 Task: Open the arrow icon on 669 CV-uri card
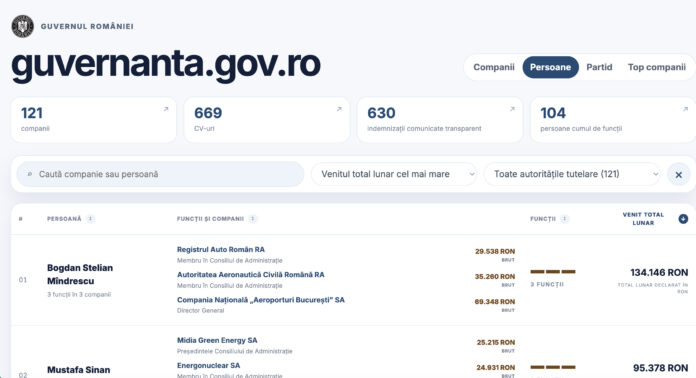(x=339, y=109)
